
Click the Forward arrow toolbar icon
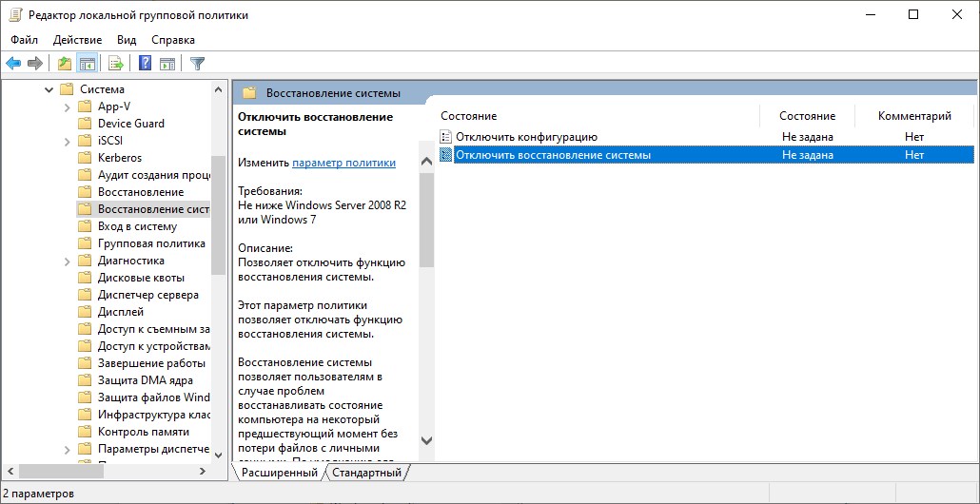click(x=35, y=64)
